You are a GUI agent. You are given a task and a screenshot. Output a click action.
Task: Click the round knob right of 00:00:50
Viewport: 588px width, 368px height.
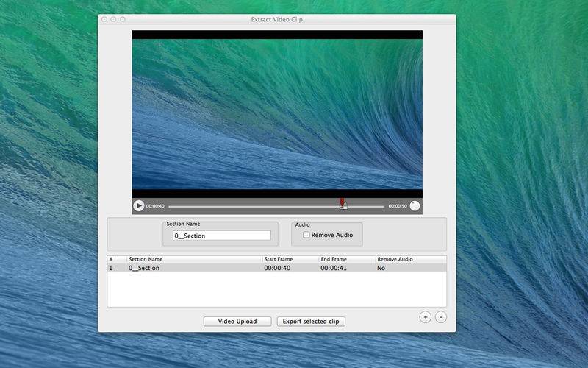(415, 206)
